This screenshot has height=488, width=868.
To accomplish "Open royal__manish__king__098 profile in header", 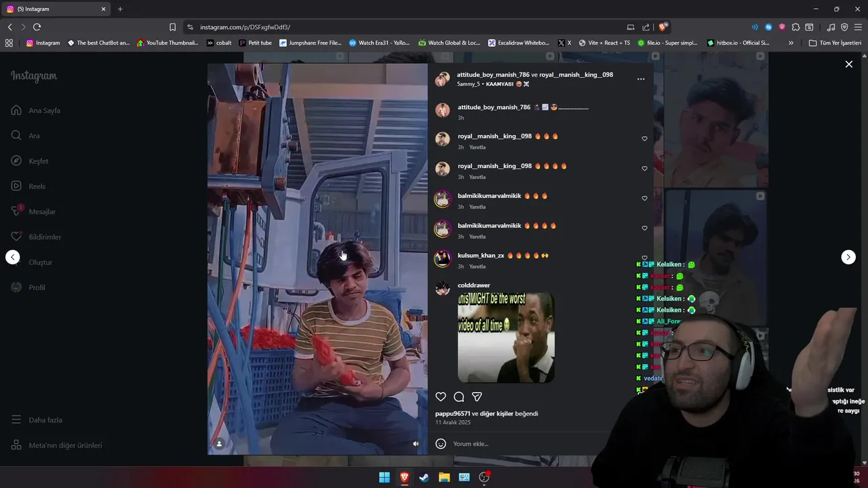I will click(576, 75).
